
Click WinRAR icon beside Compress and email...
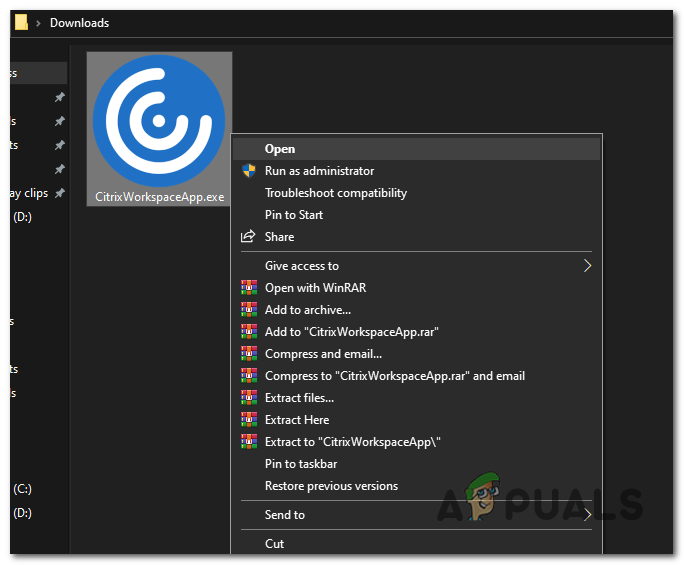(x=249, y=353)
